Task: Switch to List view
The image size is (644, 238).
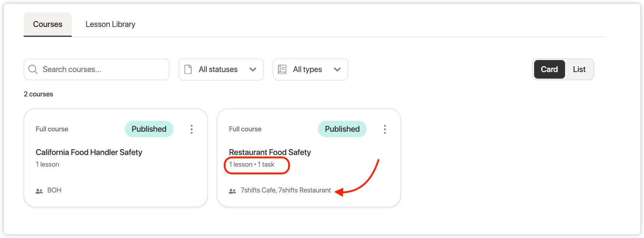Action: (579, 69)
